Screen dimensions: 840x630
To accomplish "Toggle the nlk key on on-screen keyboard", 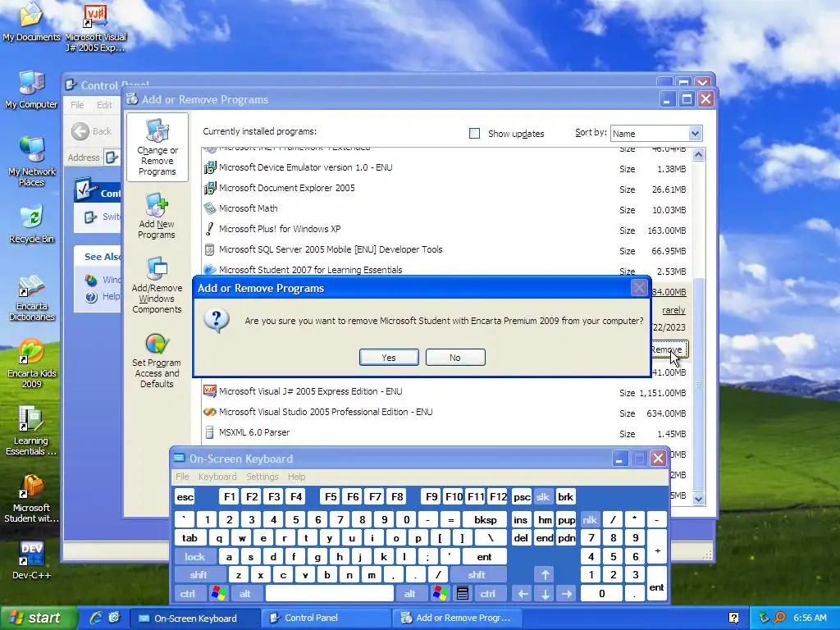I will coord(590,519).
